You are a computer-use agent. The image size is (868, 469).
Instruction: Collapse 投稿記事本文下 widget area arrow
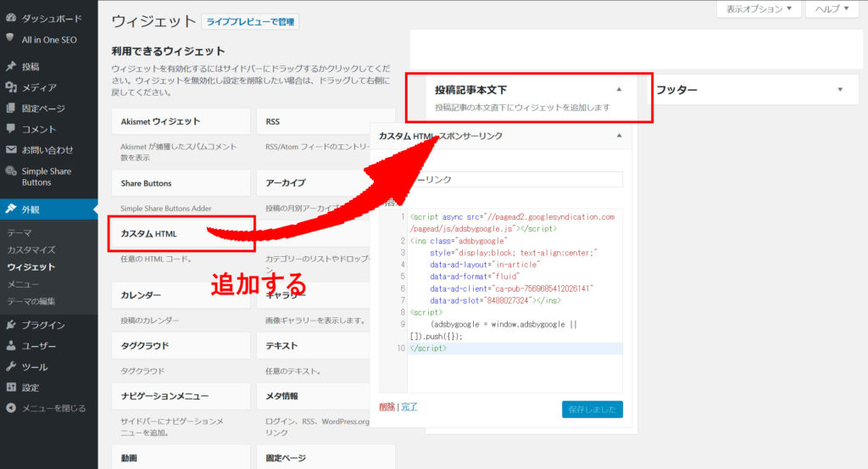(x=619, y=89)
